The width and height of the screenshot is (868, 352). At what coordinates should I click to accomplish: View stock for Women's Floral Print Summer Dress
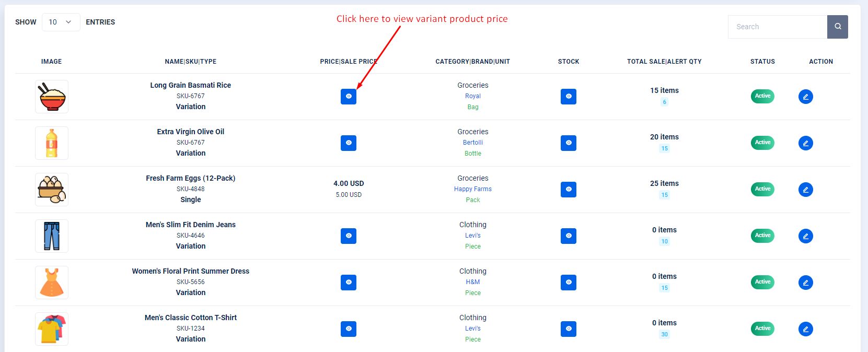point(569,282)
